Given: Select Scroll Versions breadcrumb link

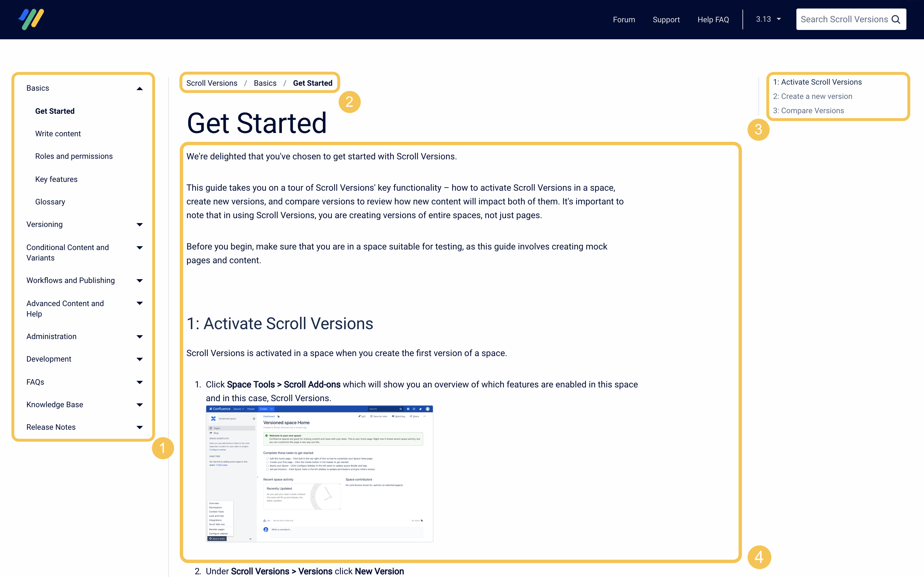Looking at the screenshot, I should (211, 82).
